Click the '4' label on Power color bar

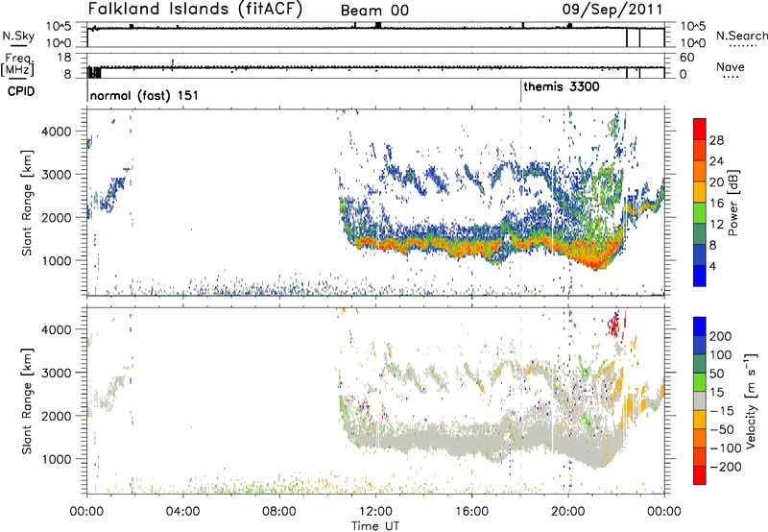[x=713, y=266]
